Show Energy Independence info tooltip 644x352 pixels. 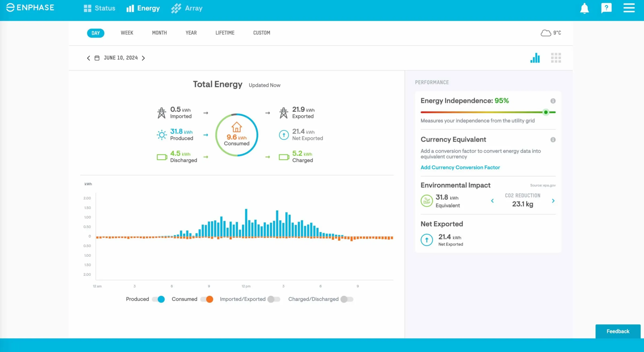553,101
